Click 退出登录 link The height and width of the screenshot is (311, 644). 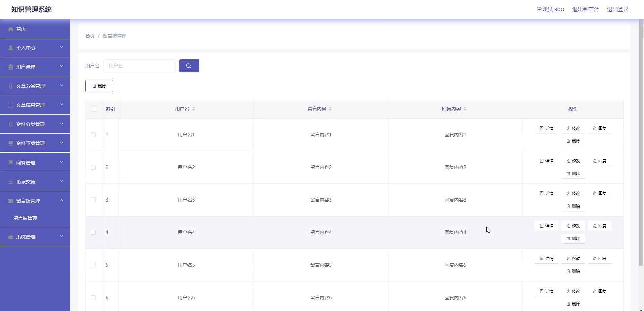pyautogui.click(x=618, y=9)
